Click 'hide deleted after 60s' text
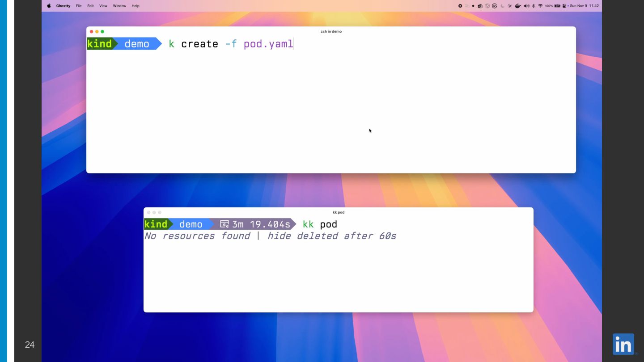This screenshot has width=644, height=362. point(332,236)
